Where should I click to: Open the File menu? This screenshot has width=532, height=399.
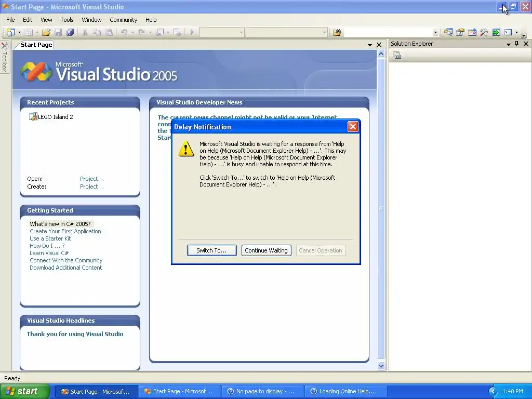pos(10,20)
